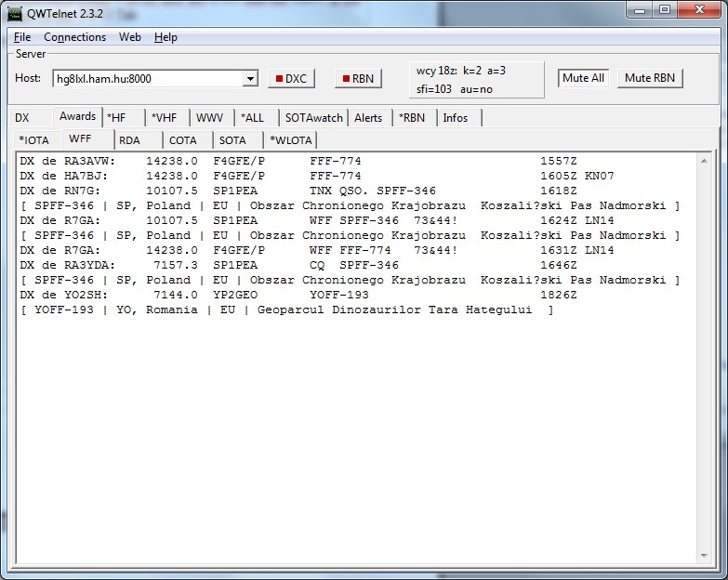Toggle the Mute RBN button
This screenshot has width=728, height=580.
pyautogui.click(x=650, y=78)
